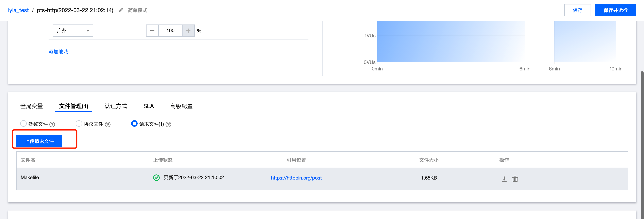Select the 请求文件(1) radio button
Image resolution: width=644 pixels, height=219 pixels.
point(134,123)
